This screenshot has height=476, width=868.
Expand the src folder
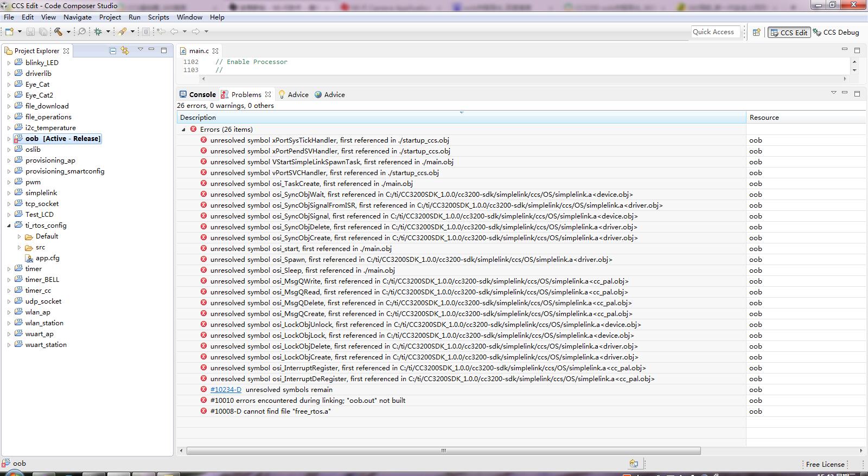19,247
